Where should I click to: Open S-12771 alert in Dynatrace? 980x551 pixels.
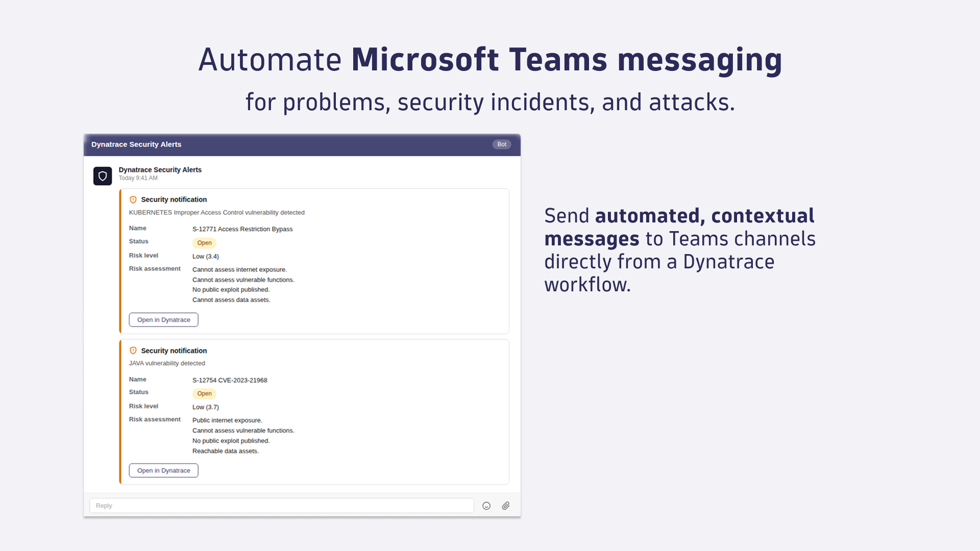163,320
